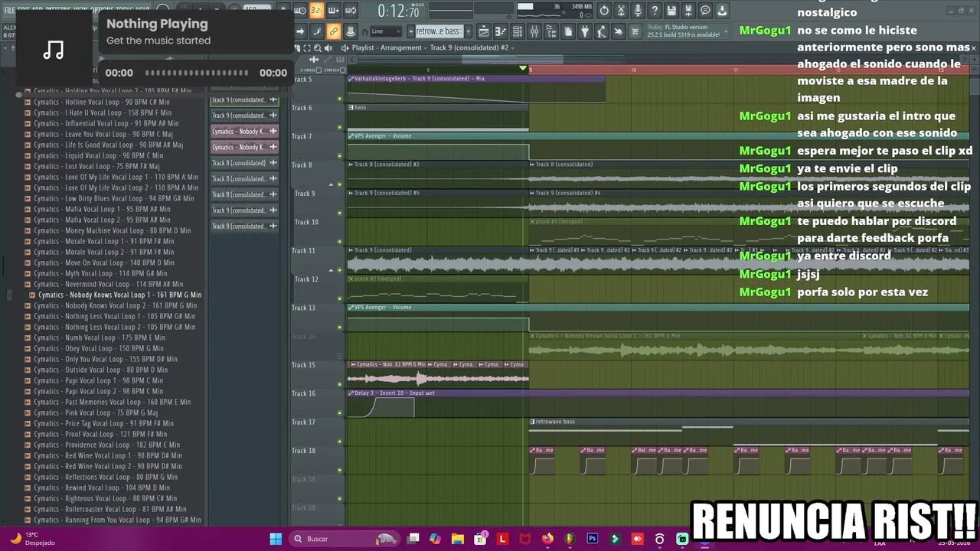Image resolution: width=980 pixels, height=551 pixels.
Task: Select Cymatics - Pink Vocal Loop sample
Action: tap(96, 412)
